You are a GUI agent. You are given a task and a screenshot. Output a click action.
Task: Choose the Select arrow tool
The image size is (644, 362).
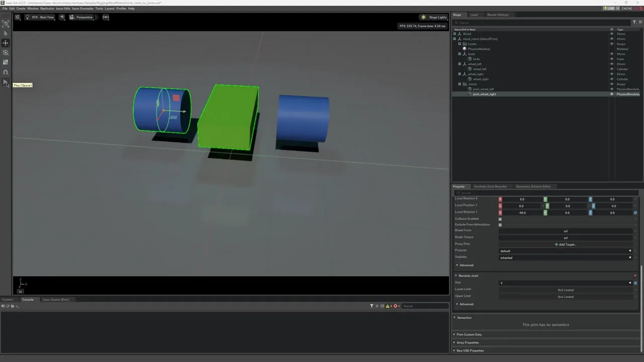(x=6, y=33)
